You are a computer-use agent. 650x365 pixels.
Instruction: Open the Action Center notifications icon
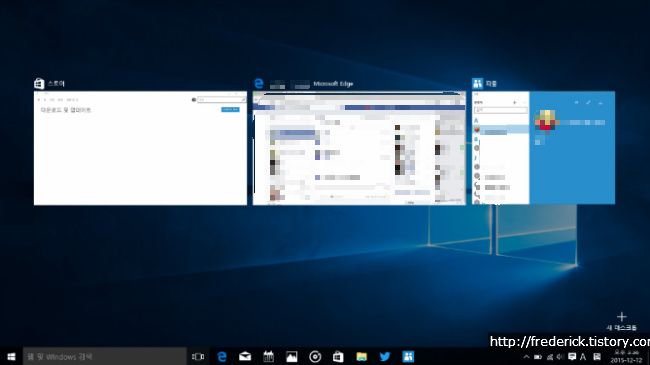pyautogui.click(x=572, y=357)
